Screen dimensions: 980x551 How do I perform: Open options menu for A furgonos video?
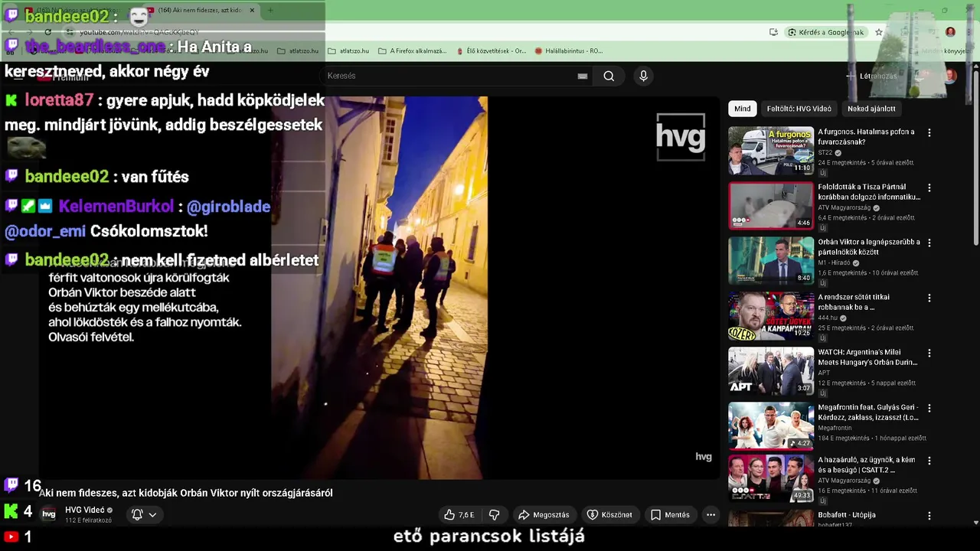929,133
